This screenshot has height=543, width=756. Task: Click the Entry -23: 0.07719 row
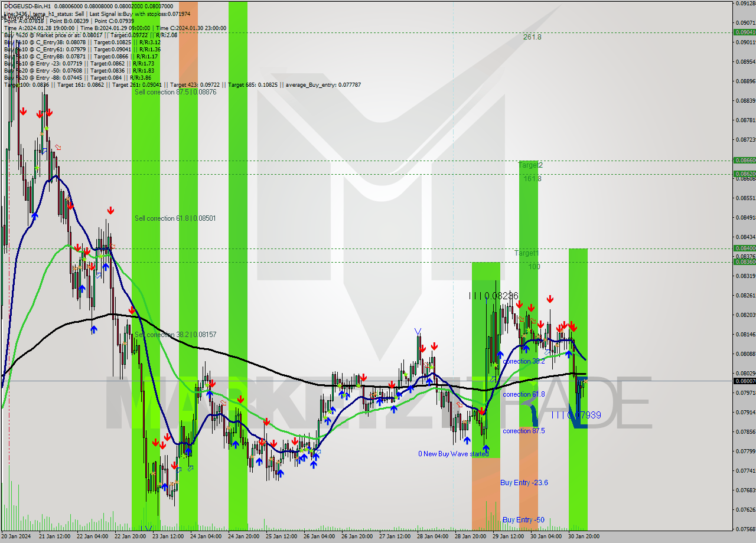click(79, 63)
